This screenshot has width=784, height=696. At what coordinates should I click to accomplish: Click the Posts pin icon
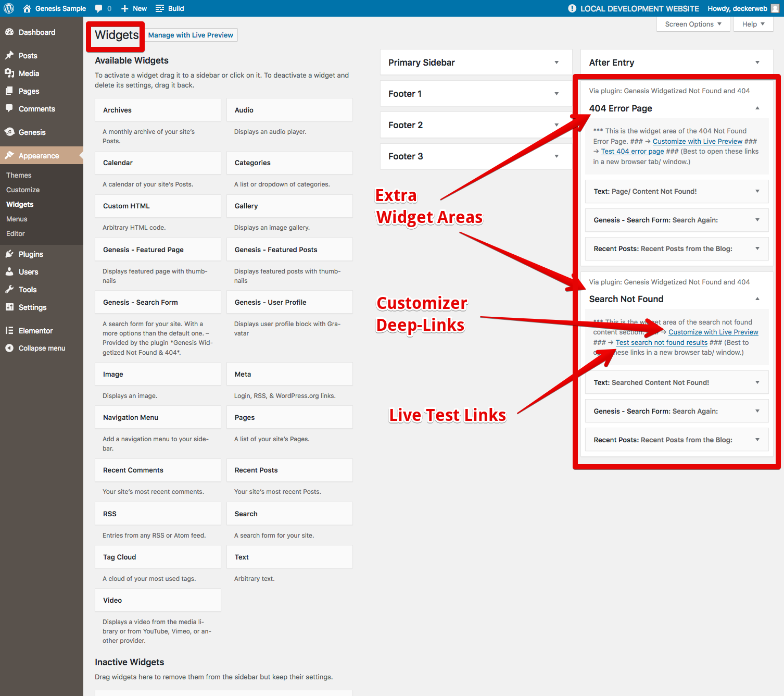point(9,55)
